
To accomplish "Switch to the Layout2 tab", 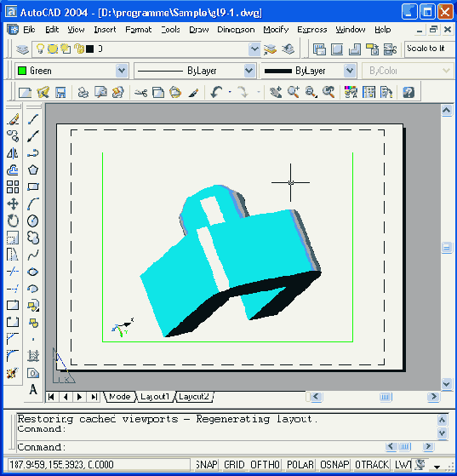I will click(194, 397).
